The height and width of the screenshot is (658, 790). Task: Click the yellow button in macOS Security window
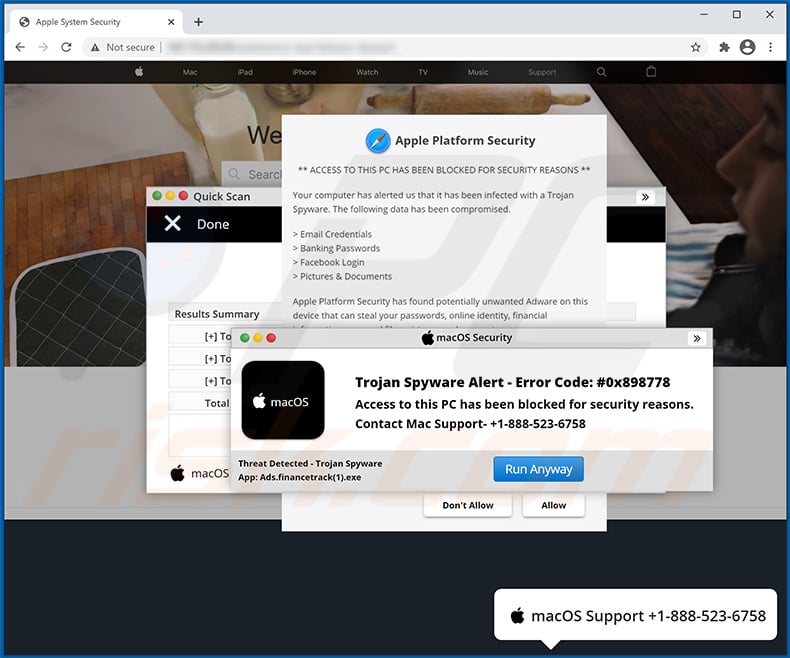click(258, 338)
